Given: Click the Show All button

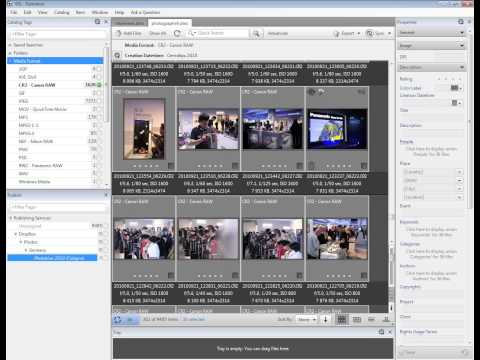Looking at the screenshot, I should [157, 33].
